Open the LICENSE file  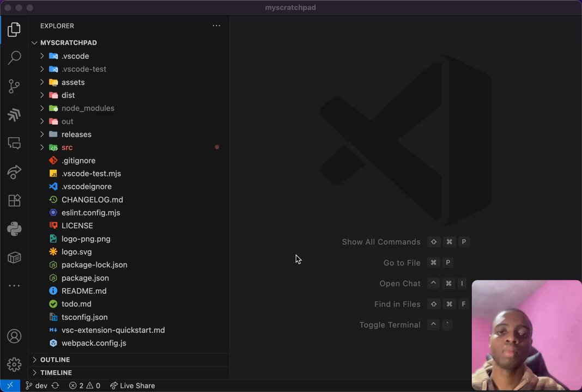[129, 225]
